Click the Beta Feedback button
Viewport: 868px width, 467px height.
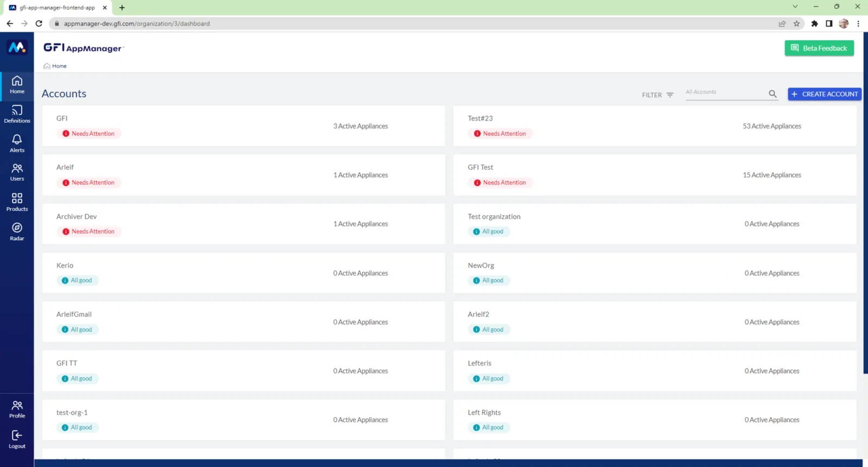[819, 48]
